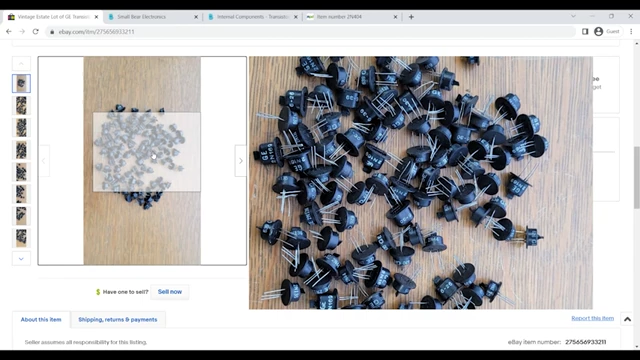This screenshot has width=640, height=360.
Task: Select the second image thumbnail
Action: [x=21, y=105]
